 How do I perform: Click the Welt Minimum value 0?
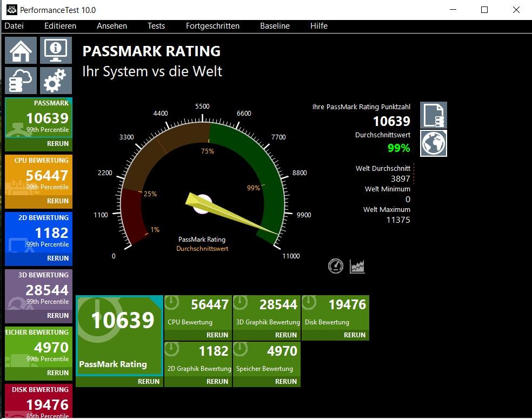408,199
